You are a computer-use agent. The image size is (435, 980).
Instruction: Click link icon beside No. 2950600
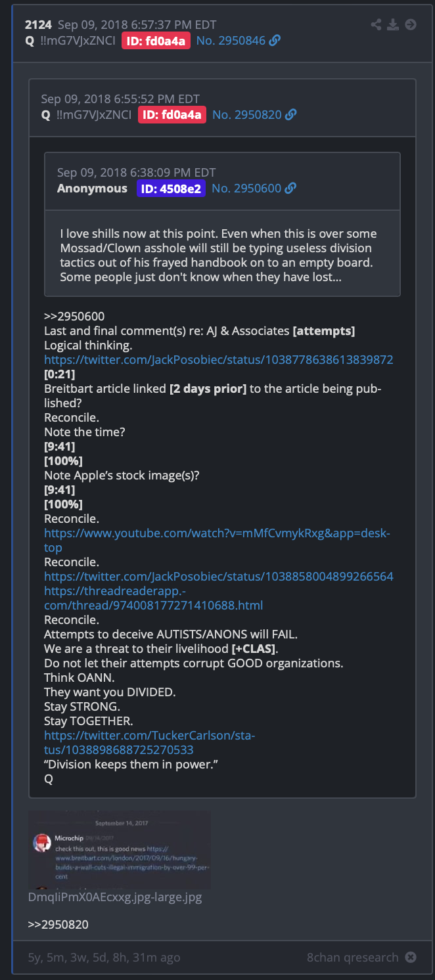pyautogui.click(x=290, y=189)
